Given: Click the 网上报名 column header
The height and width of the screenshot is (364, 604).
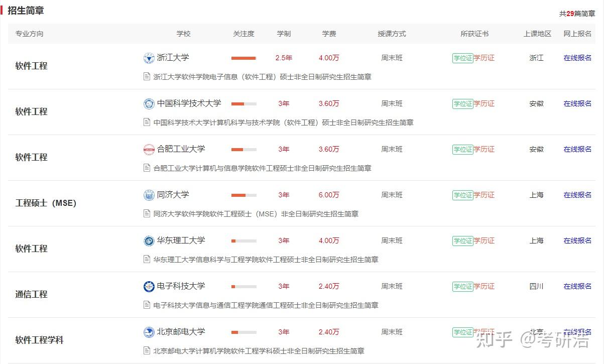Looking at the screenshot, I should click(x=577, y=34).
